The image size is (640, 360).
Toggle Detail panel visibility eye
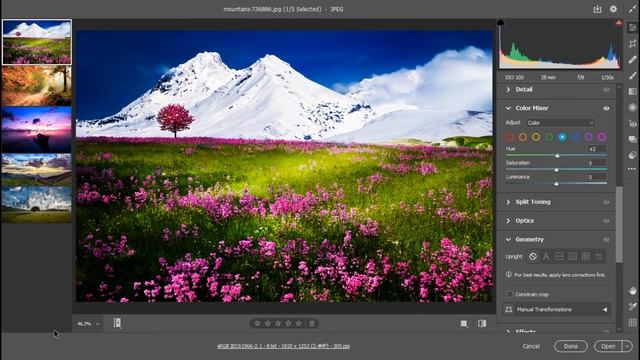(x=606, y=90)
